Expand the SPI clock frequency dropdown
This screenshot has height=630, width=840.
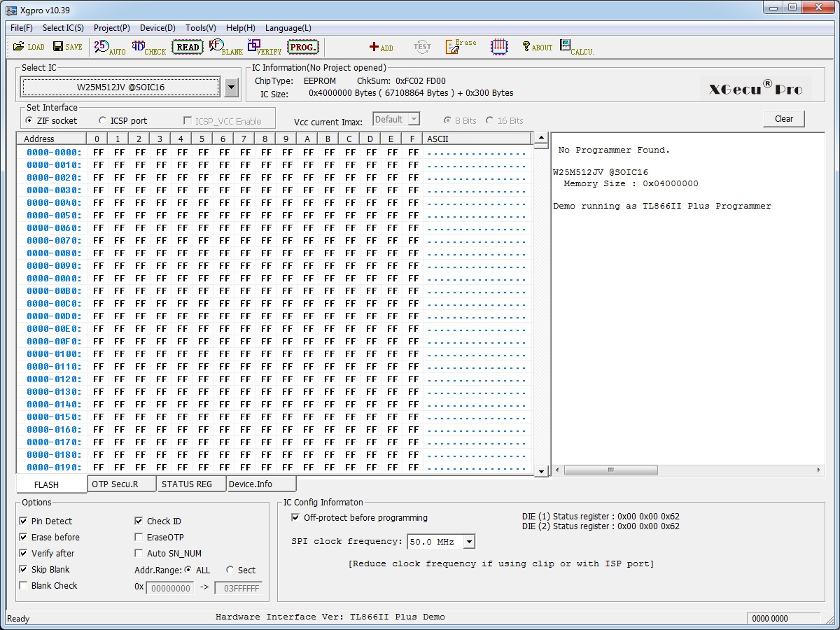(469, 542)
